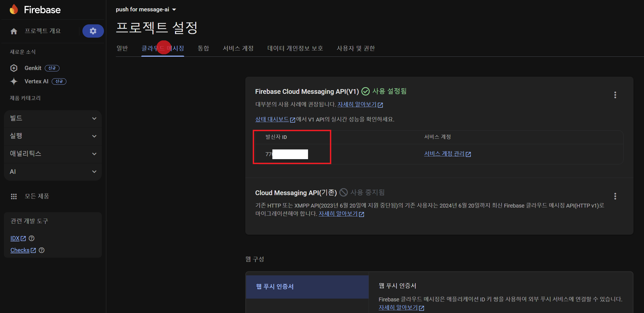Click 서비스 계정 관리 link
The height and width of the screenshot is (313, 644).
point(447,154)
